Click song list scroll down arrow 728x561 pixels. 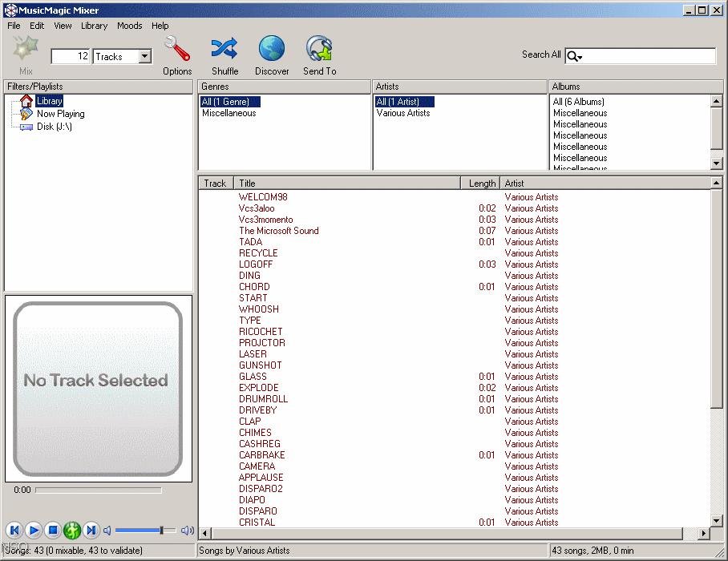[x=717, y=521]
